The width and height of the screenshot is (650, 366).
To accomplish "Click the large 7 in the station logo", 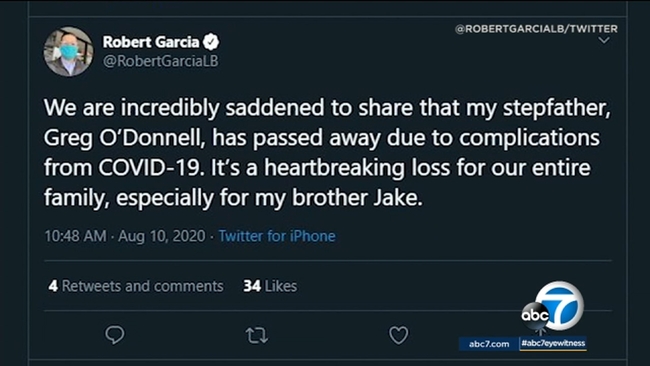I will [560, 305].
